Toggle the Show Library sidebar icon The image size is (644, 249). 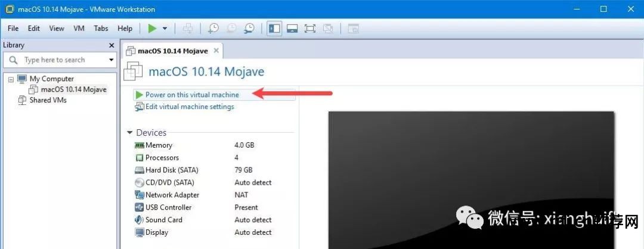(x=274, y=29)
